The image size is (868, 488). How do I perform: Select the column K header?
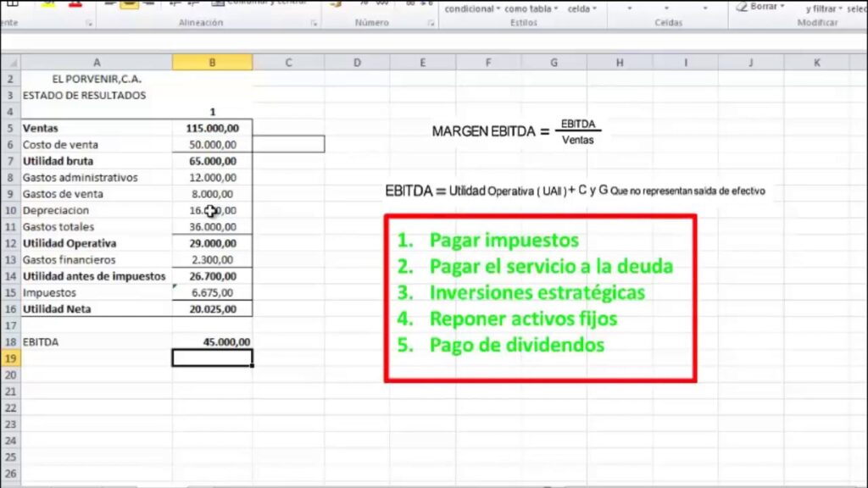pyautogui.click(x=816, y=63)
